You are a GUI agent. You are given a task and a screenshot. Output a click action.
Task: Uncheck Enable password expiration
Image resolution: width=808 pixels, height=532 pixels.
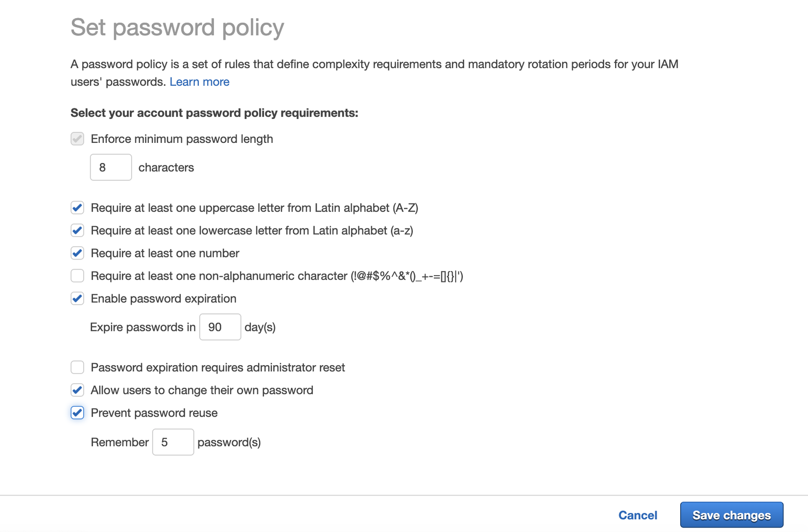(x=77, y=299)
